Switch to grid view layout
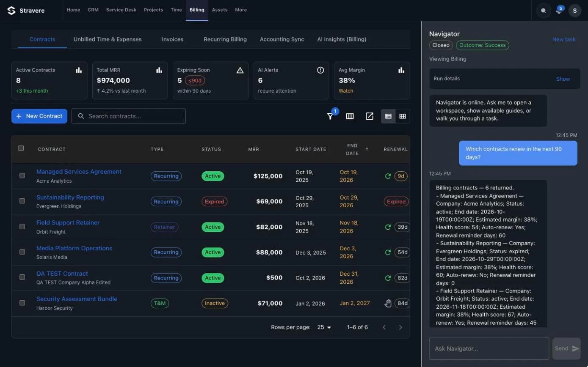Viewport: 588px width, 367px height. coord(403,116)
